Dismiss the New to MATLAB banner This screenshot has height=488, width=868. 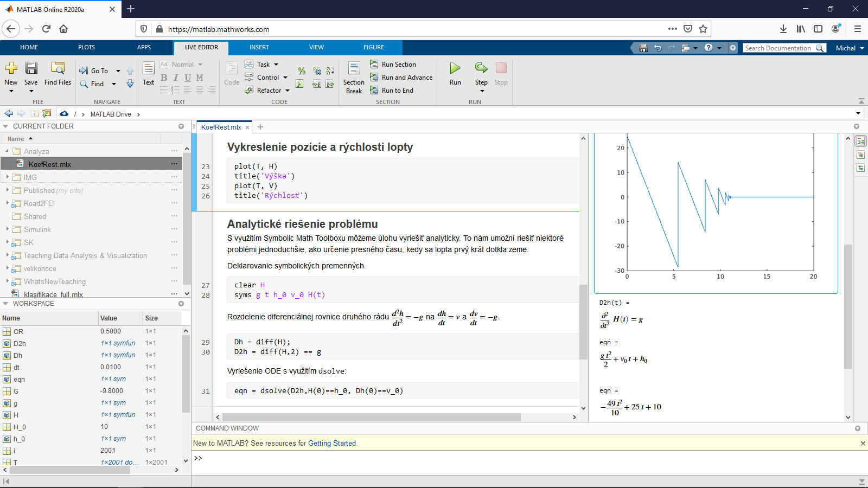pos(863,443)
